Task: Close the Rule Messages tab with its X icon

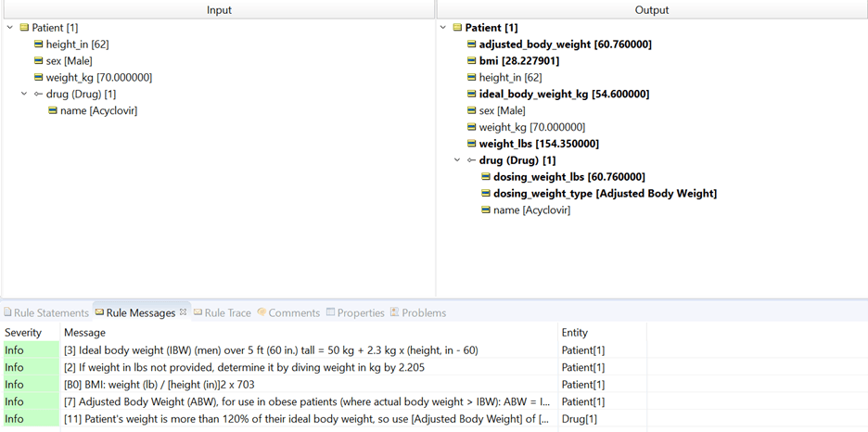Action: point(183,312)
